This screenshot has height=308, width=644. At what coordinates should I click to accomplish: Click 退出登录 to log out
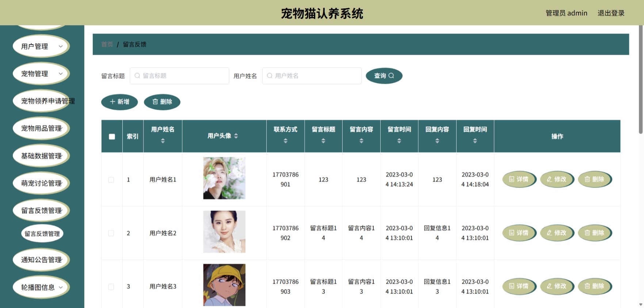(611, 13)
